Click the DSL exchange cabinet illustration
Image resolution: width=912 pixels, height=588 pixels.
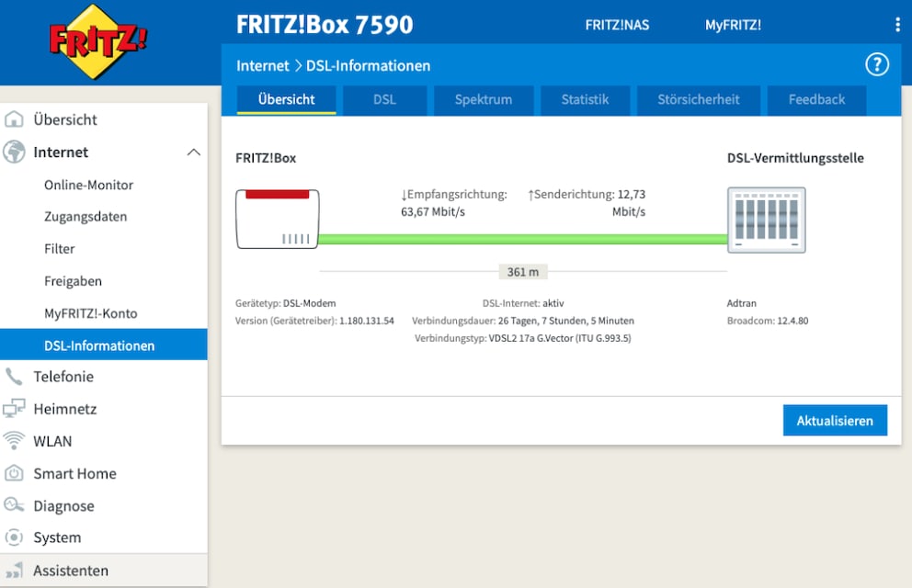pos(767,220)
